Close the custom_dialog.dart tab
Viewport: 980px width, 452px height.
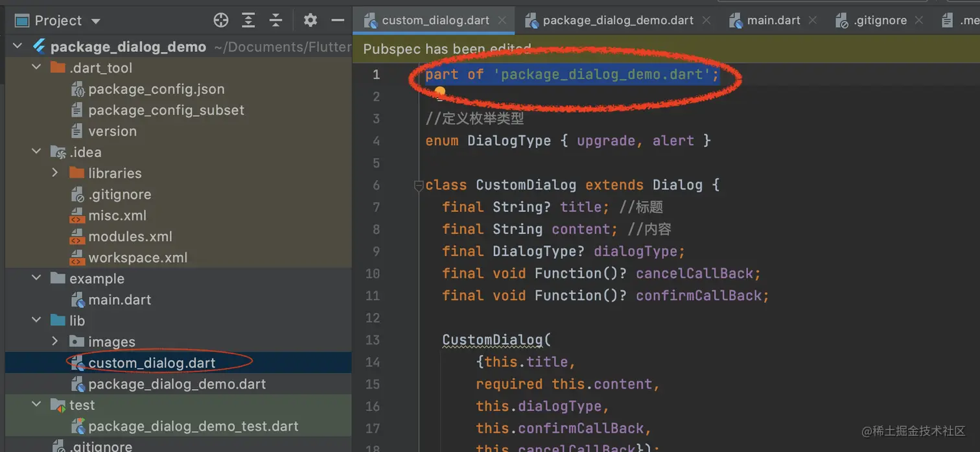point(502,21)
